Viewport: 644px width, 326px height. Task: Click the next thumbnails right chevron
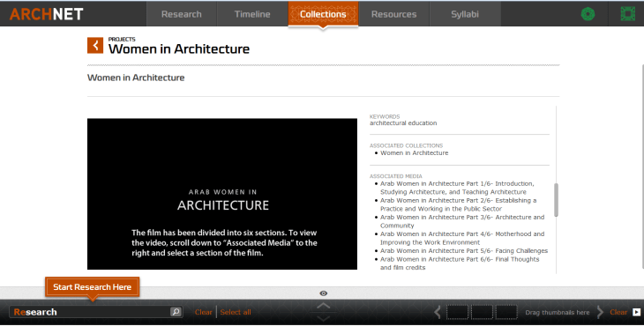600,312
